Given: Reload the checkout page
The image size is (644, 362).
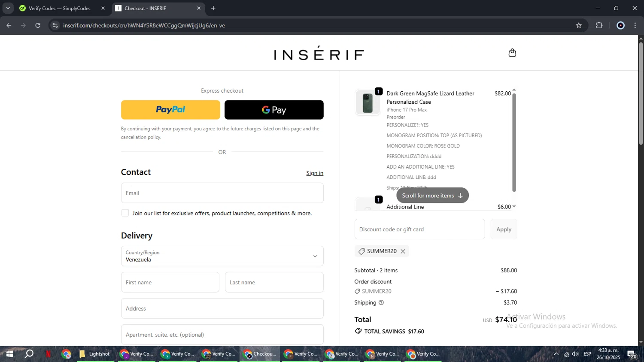Looking at the screenshot, I should [x=38, y=25].
